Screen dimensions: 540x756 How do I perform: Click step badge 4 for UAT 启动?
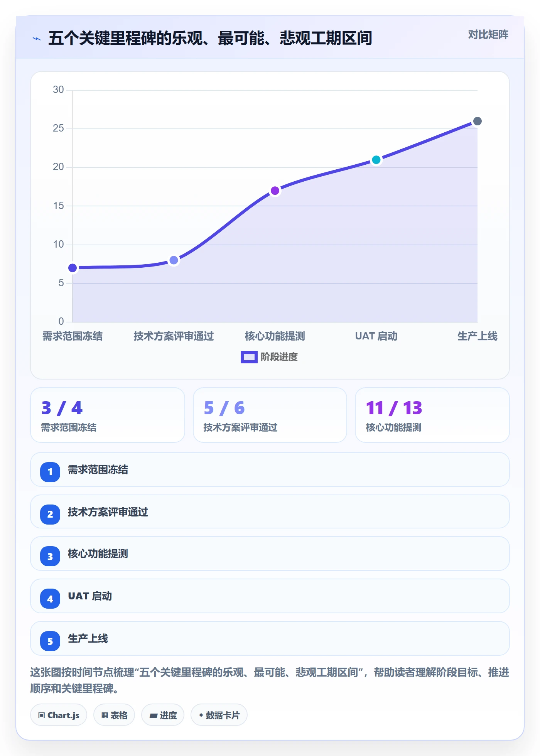[50, 599]
